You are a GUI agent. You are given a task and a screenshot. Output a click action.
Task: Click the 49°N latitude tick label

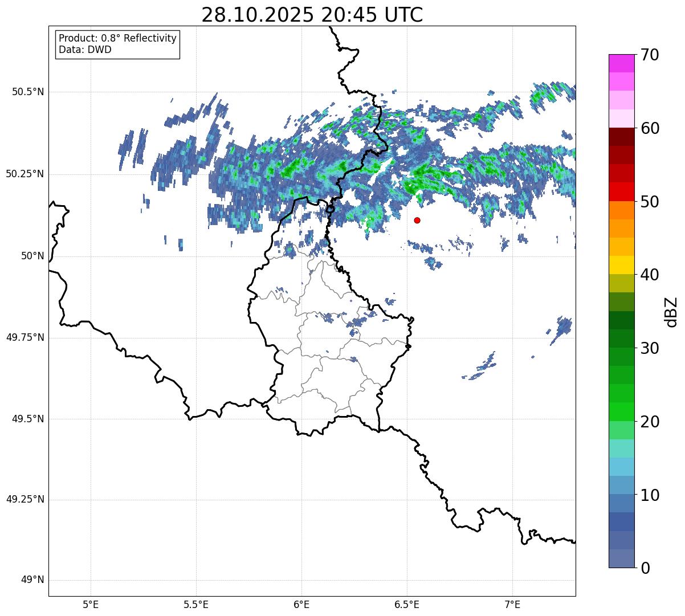(32, 580)
